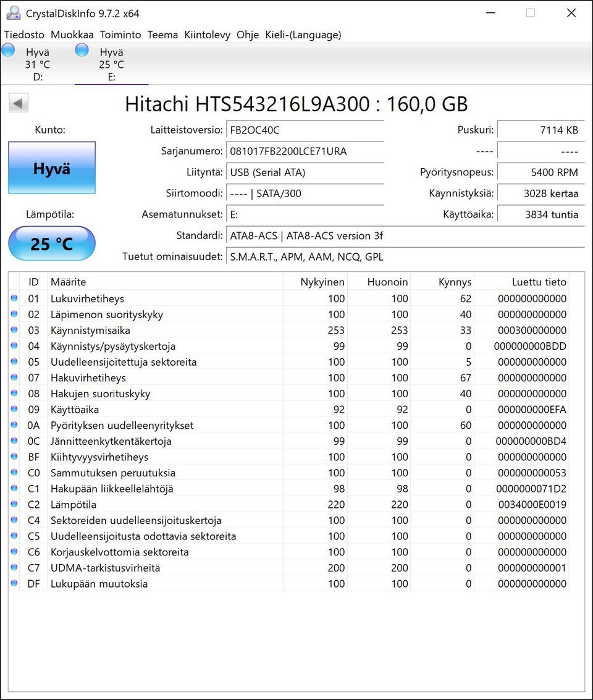This screenshot has height=700, width=593.
Task: Click the blue status orb for drive D:
Action: point(9,51)
